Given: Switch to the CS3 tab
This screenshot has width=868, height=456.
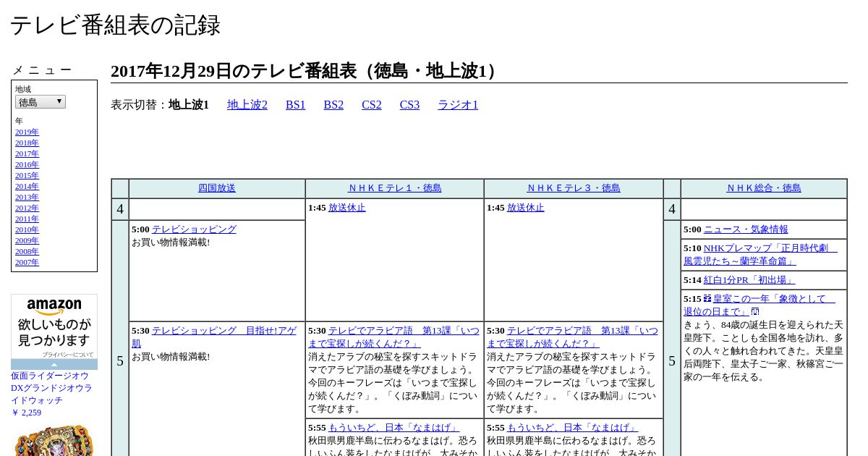Looking at the screenshot, I should tap(409, 104).
